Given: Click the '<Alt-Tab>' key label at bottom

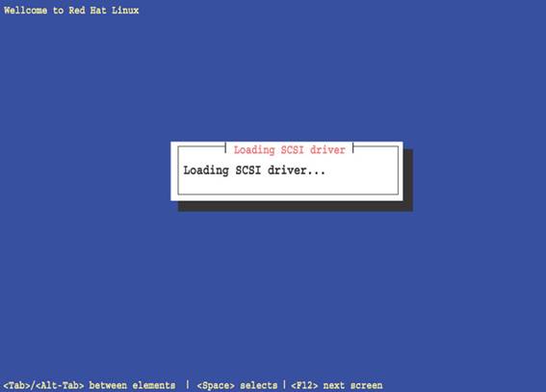Looking at the screenshot, I should [x=60, y=385].
